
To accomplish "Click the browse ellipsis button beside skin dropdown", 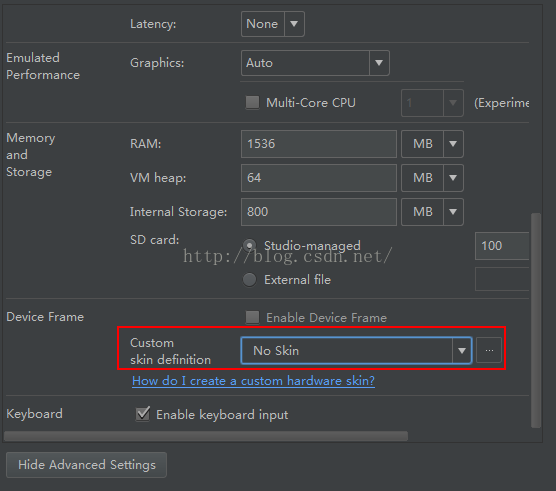I will 489,350.
